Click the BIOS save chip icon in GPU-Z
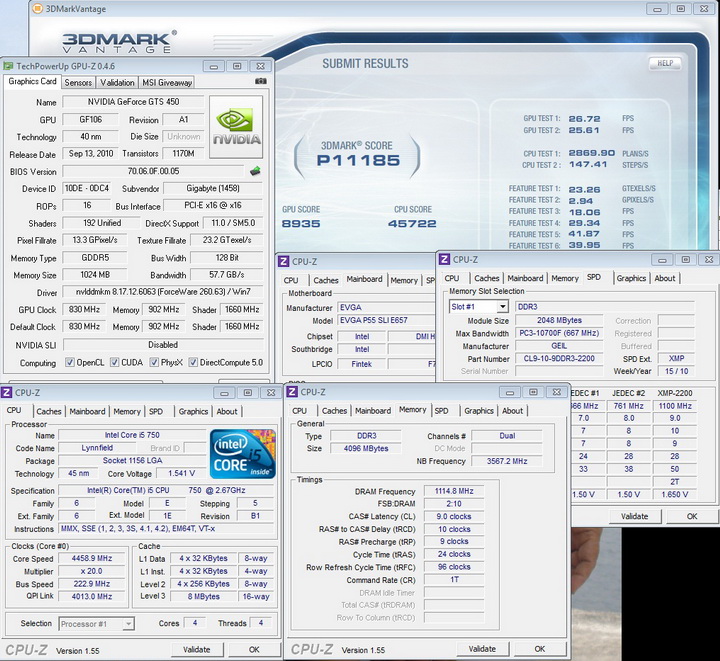 tap(255, 172)
